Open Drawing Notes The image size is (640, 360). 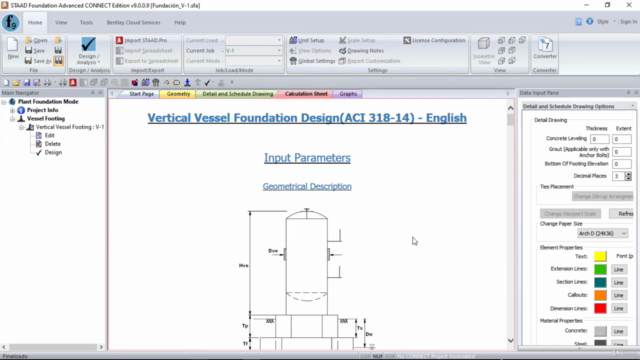[362, 51]
